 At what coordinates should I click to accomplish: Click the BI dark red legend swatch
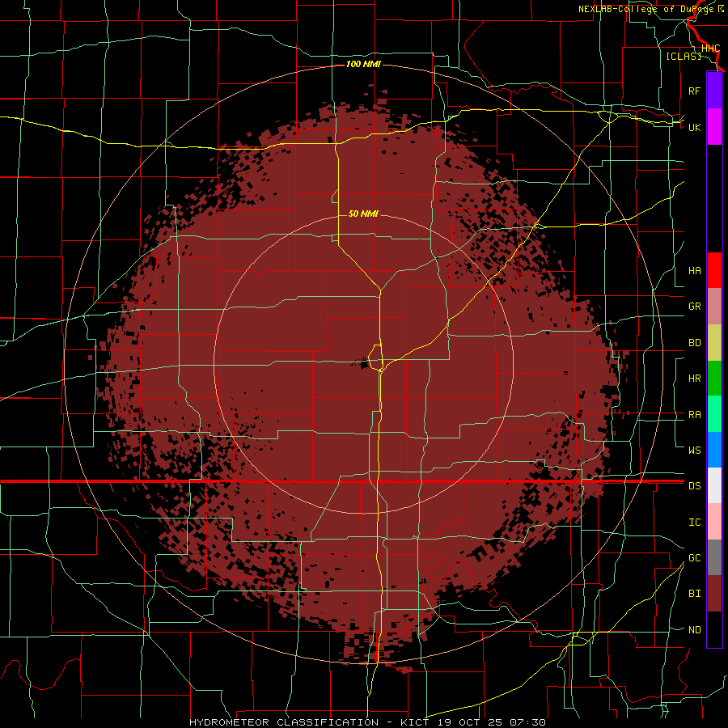pyautogui.click(x=714, y=594)
